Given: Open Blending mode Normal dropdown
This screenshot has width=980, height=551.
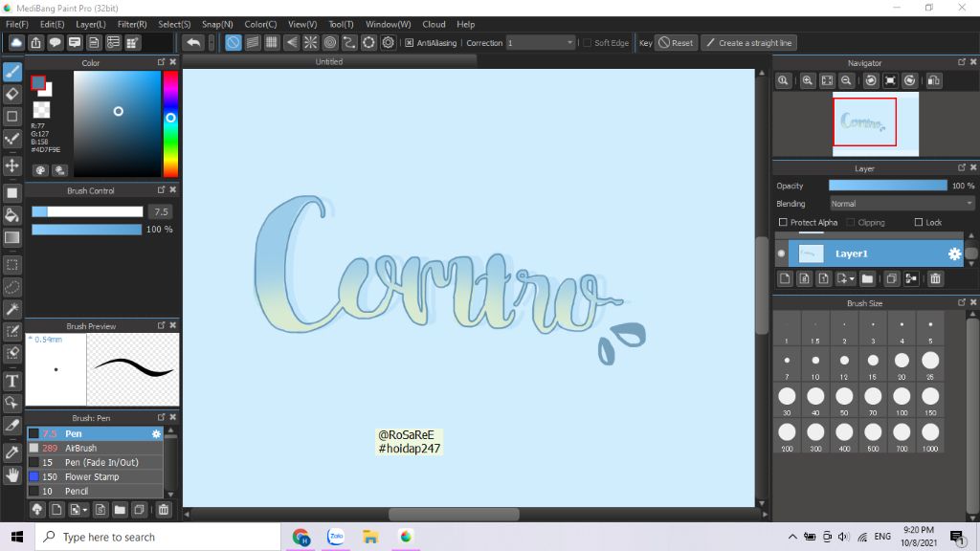Looking at the screenshot, I should [x=902, y=204].
